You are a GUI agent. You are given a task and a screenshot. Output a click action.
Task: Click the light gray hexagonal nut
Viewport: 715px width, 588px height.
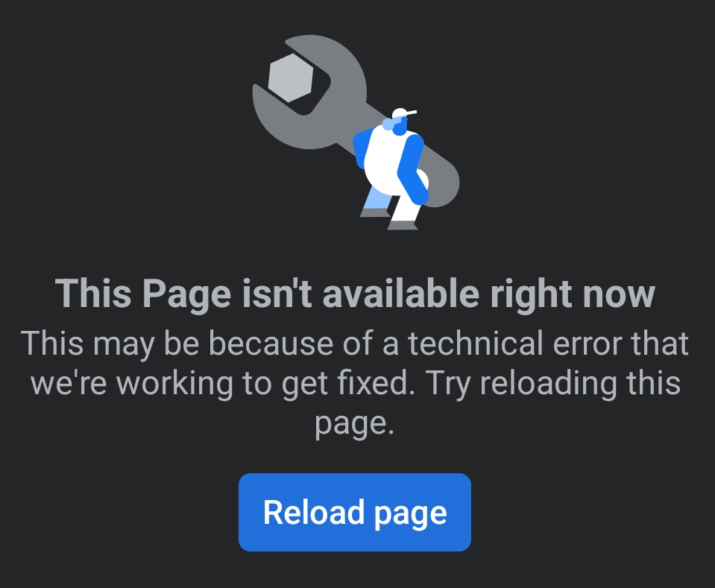point(292,78)
